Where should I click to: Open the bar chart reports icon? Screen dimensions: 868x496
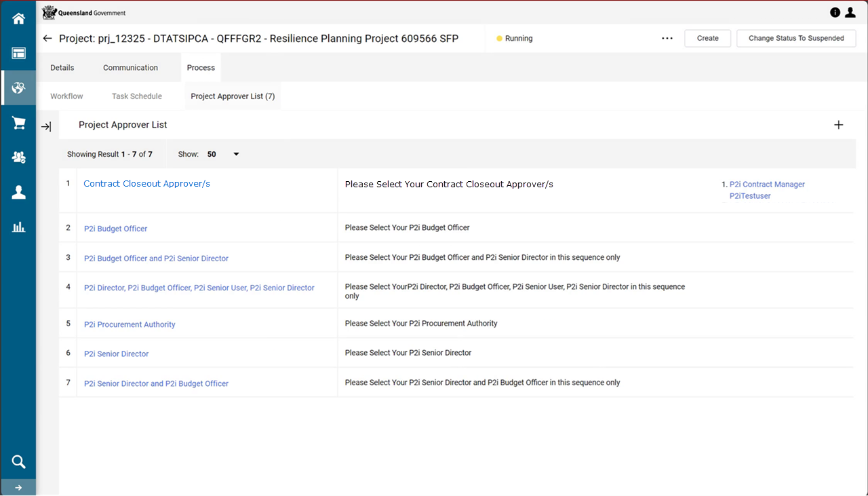[18, 227]
